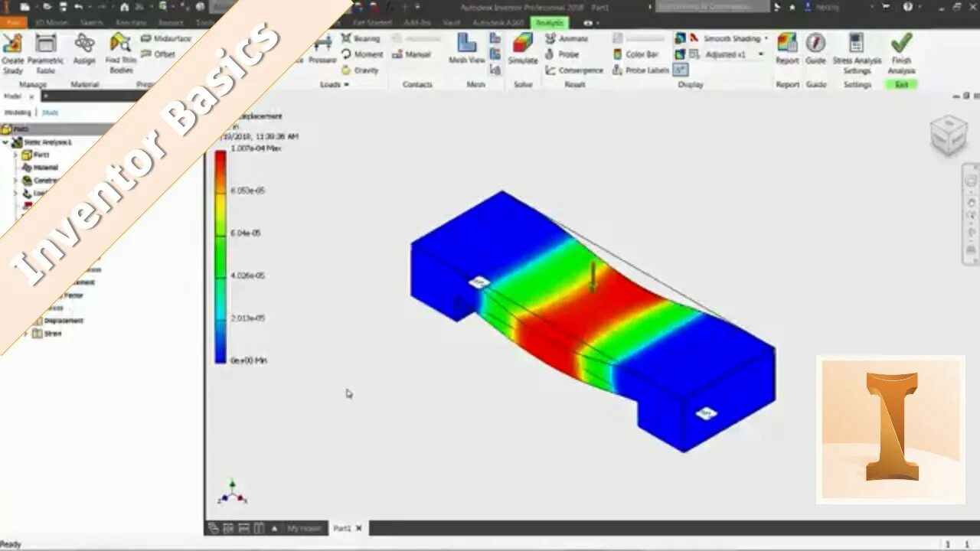Viewport: 980px width, 551px height.
Task: Select Displacement result in browser
Action: click(x=63, y=321)
